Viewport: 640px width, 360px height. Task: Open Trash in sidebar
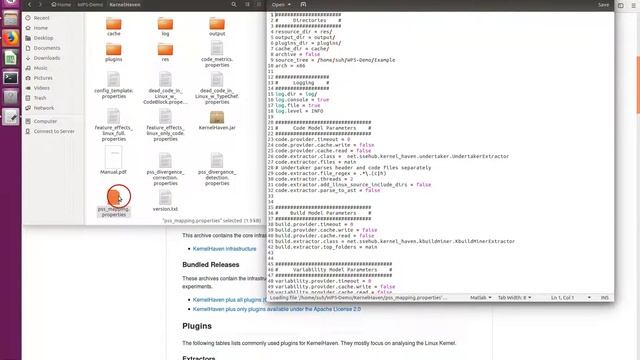40,98
